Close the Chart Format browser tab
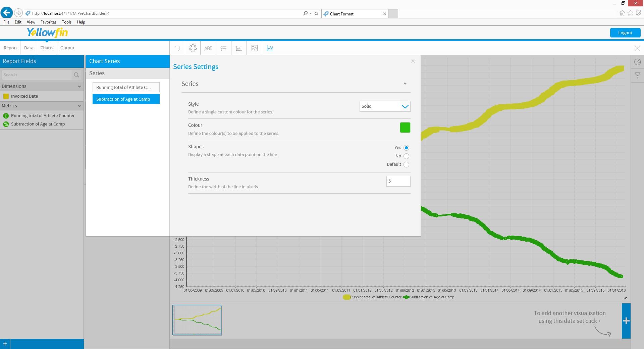The image size is (644, 349). [x=385, y=14]
